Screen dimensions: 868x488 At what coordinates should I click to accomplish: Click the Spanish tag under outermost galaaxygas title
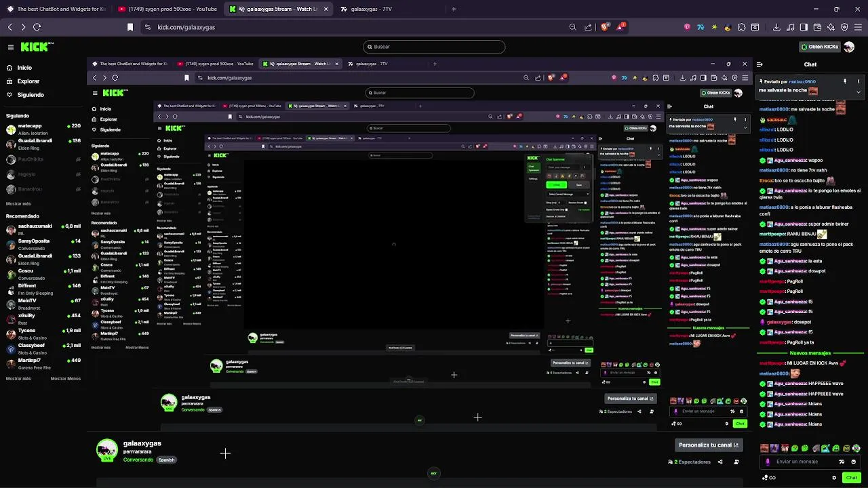coord(166,460)
